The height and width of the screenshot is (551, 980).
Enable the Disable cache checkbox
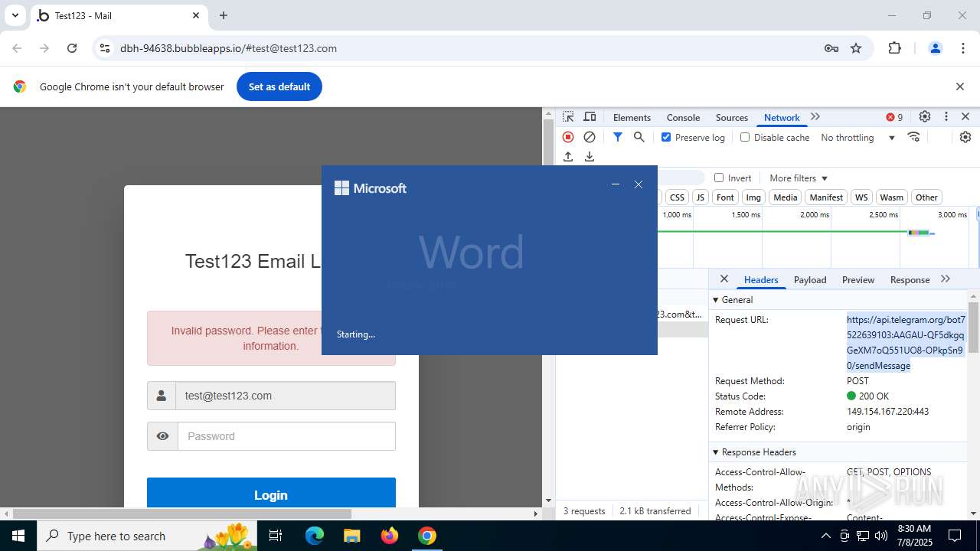745,137
